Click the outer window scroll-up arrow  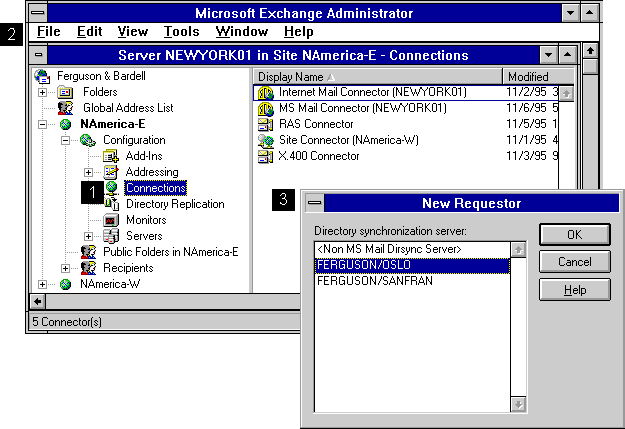point(590,51)
